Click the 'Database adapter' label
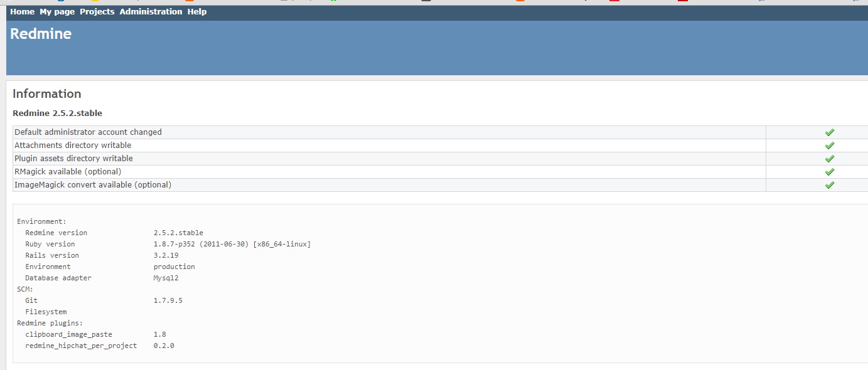 point(58,278)
